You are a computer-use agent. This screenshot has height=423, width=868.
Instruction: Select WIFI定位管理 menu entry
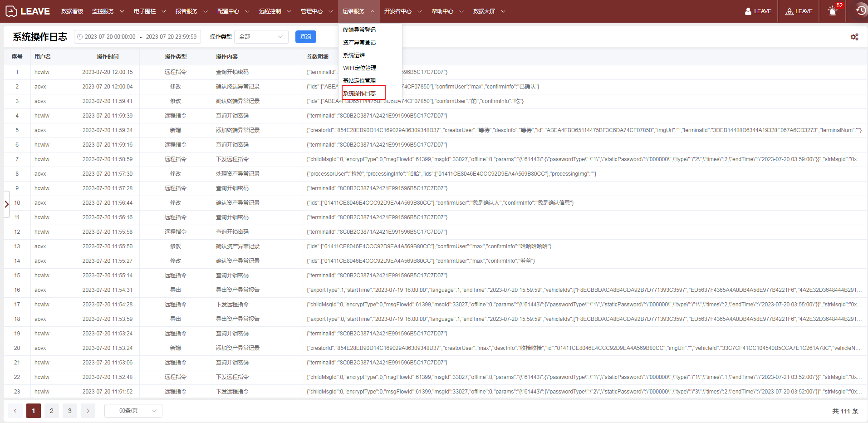[x=359, y=68]
